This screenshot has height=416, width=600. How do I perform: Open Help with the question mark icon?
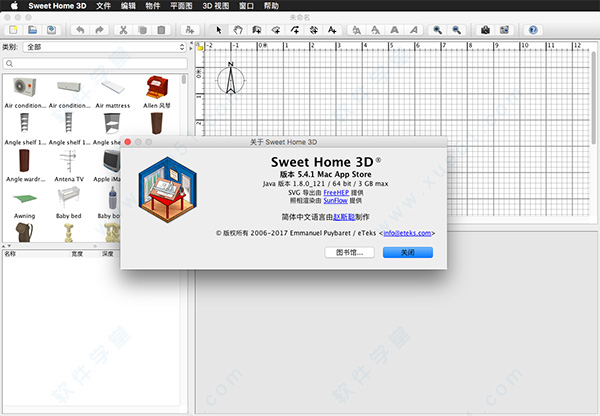click(533, 30)
